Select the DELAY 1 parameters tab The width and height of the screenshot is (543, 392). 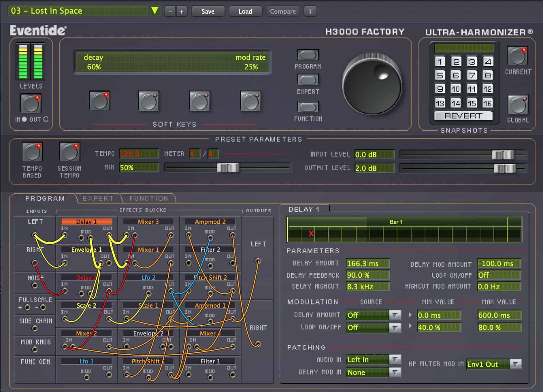click(x=304, y=209)
